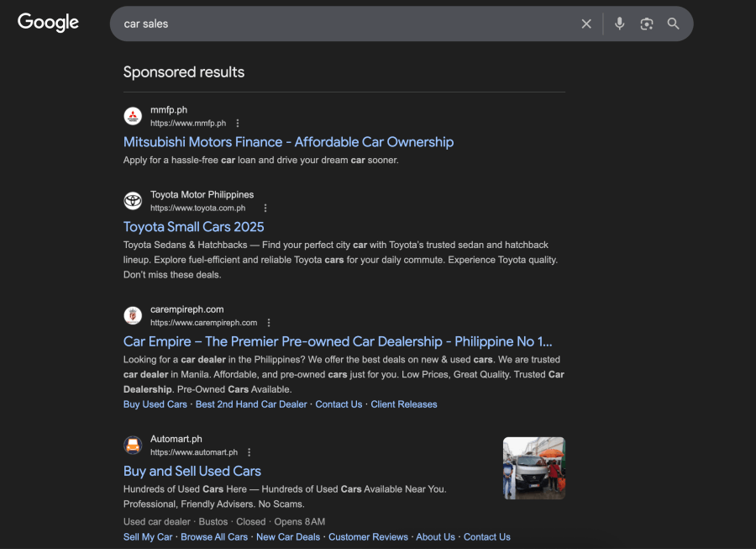Viewport: 756px width, 549px height.
Task: Click the Google logo
Action: (x=48, y=22)
